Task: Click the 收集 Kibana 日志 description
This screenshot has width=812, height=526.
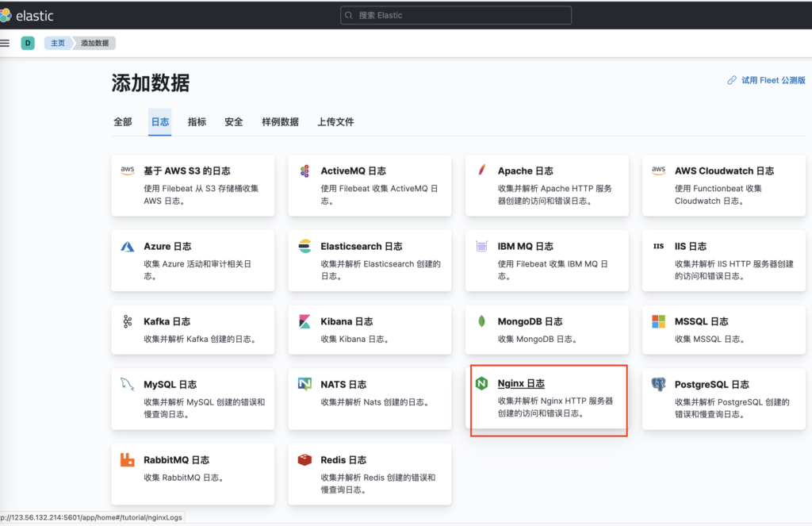Action: tap(354, 339)
